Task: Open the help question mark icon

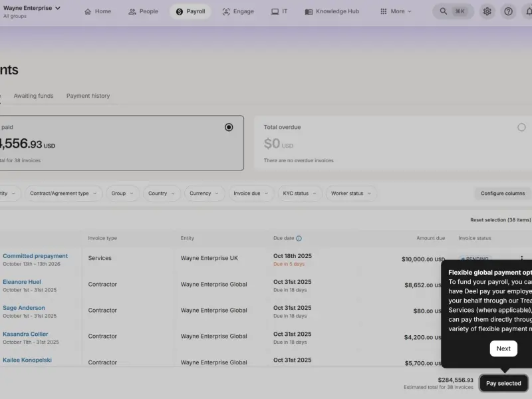Action: 508,11
